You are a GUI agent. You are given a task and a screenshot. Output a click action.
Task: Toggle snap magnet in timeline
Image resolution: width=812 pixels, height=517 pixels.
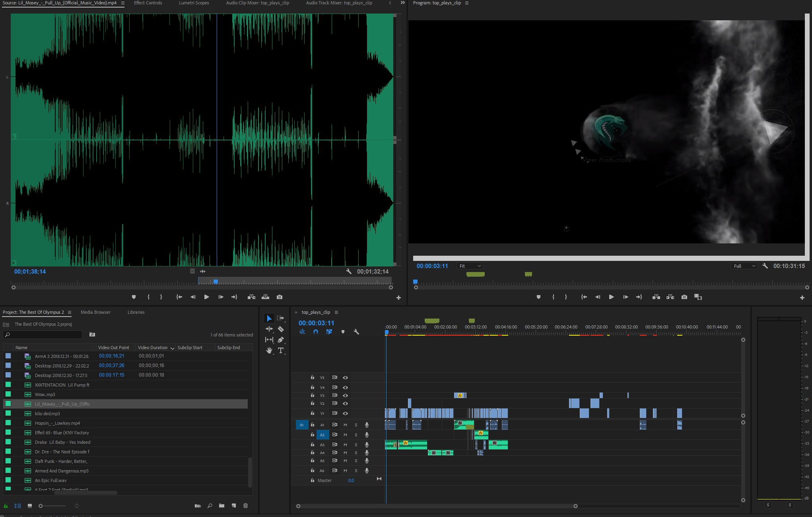point(316,332)
